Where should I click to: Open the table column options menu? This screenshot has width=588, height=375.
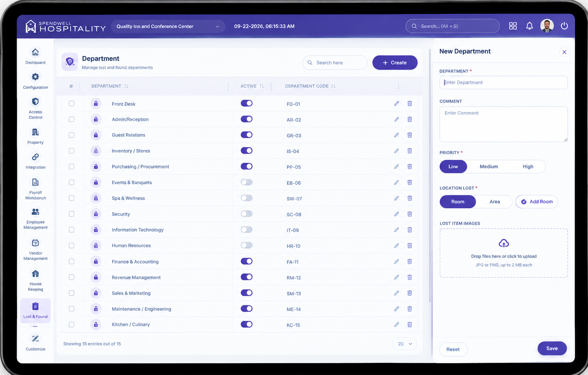[398, 86]
